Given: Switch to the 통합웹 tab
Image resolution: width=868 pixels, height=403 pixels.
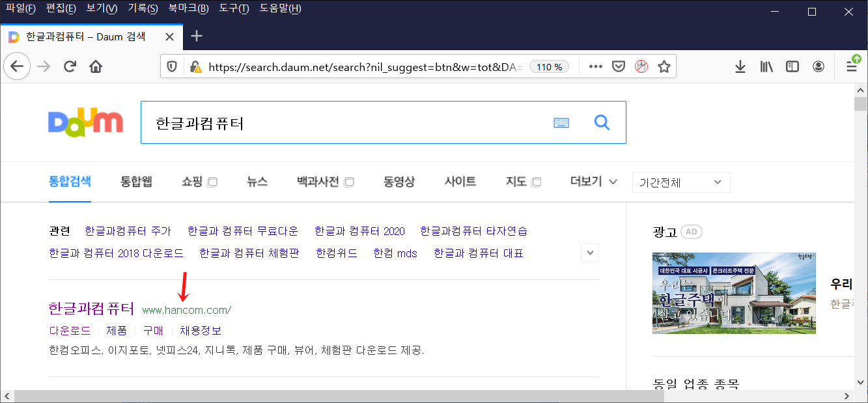Looking at the screenshot, I should coord(136,182).
